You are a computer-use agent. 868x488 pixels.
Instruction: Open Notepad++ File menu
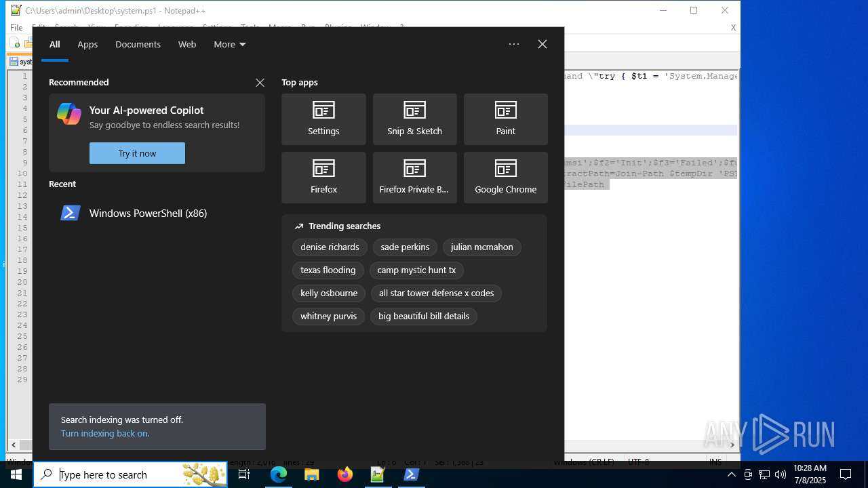pyautogui.click(x=16, y=28)
